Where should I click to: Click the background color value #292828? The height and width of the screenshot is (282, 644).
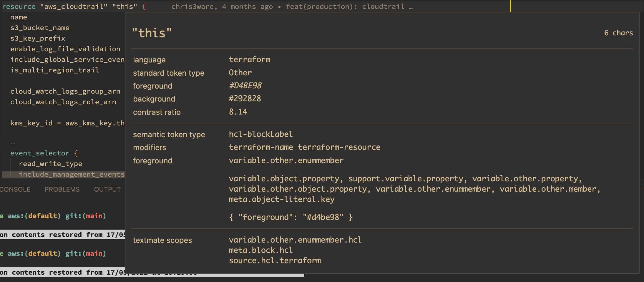(x=245, y=98)
